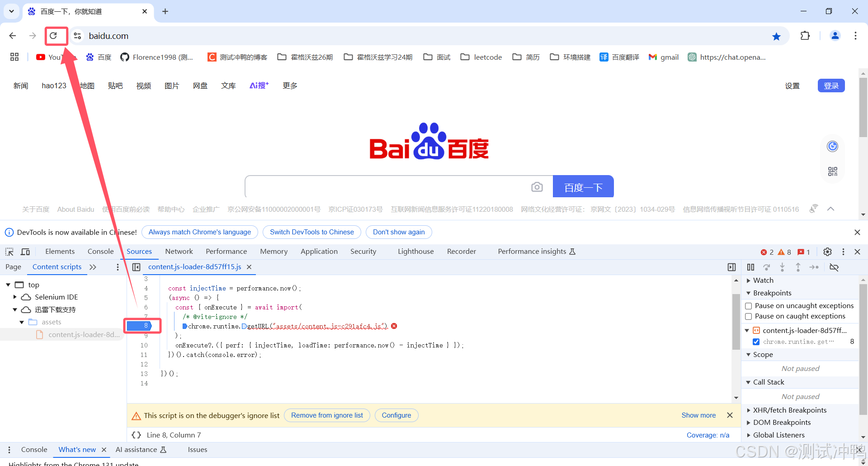Open the Performance tab
This screenshot has width=868, height=466.
click(226, 252)
